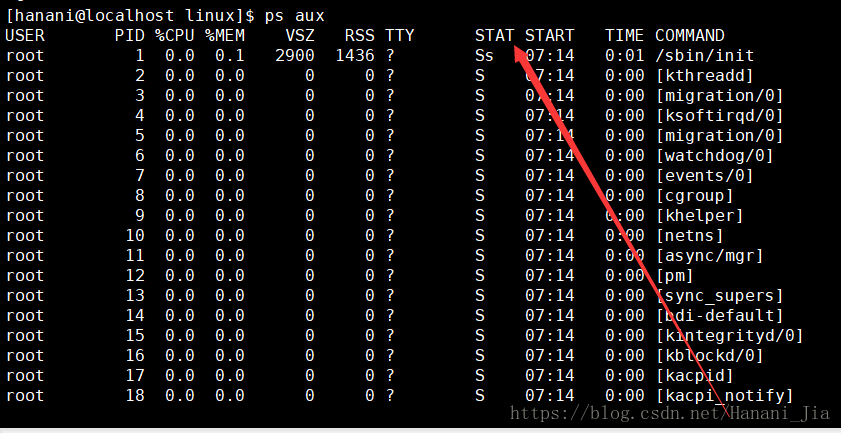Click 07:14 start time in the cgroup row
This screenshot has height=433, width=841.
(x=549, y=195)
